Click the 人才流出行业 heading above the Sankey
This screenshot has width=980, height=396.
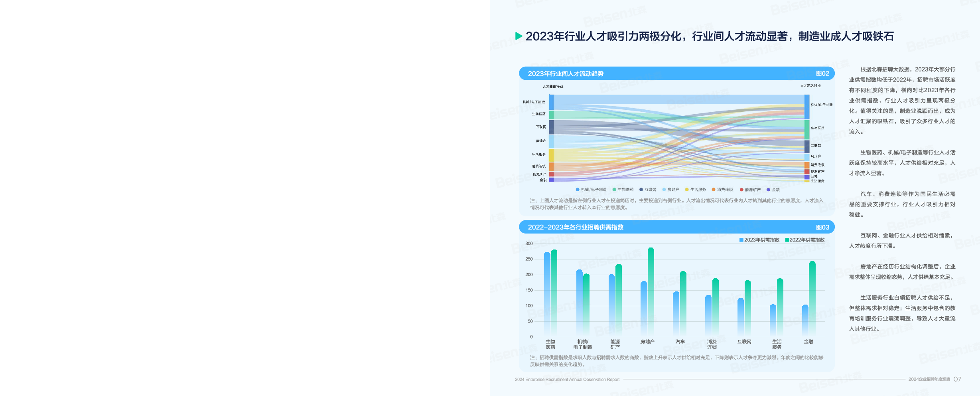[x=553, y=87]
